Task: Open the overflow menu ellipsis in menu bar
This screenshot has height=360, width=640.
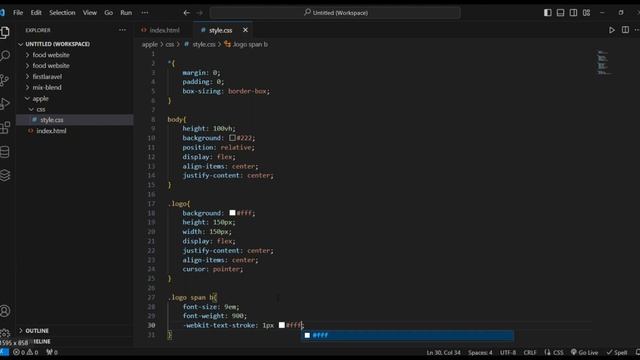Action: click(x=145, y=13)
